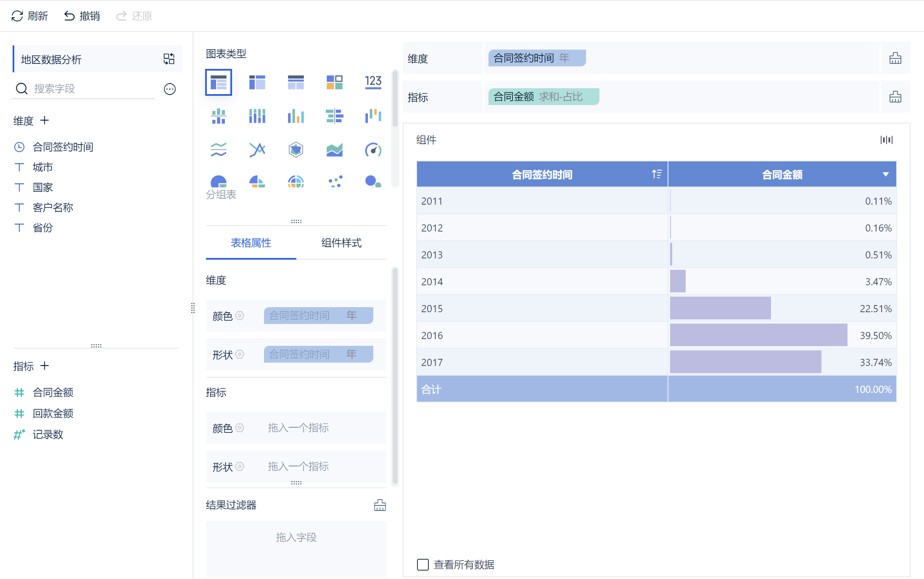Click the 拖入字段 result filter drop area

(296, 549)
